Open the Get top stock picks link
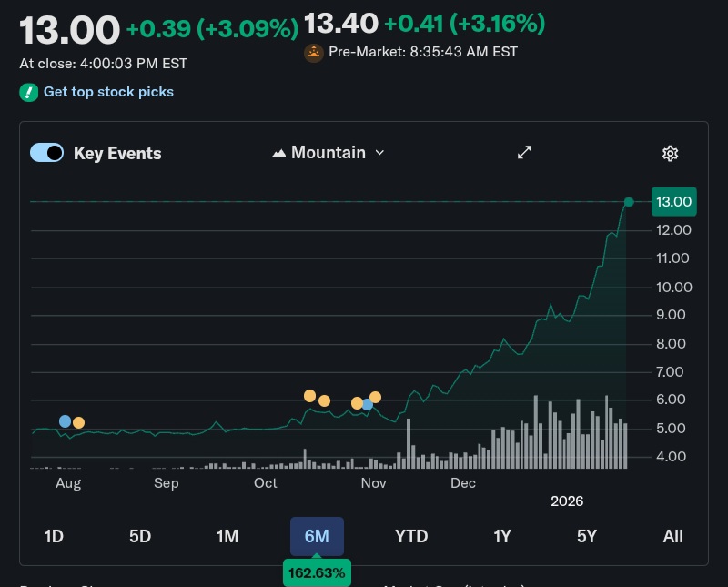Screen dimensions: 728x587 tap(108, 92)
